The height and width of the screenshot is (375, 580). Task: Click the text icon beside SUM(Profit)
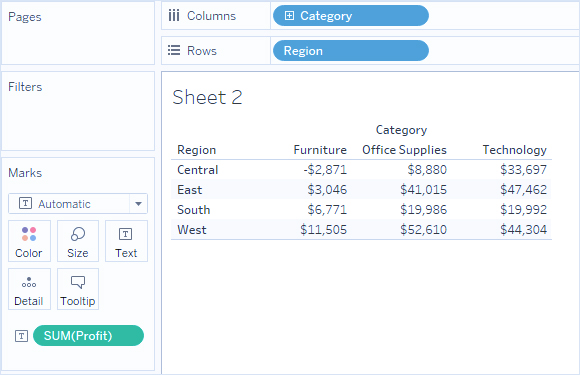(x=21, y=336)
